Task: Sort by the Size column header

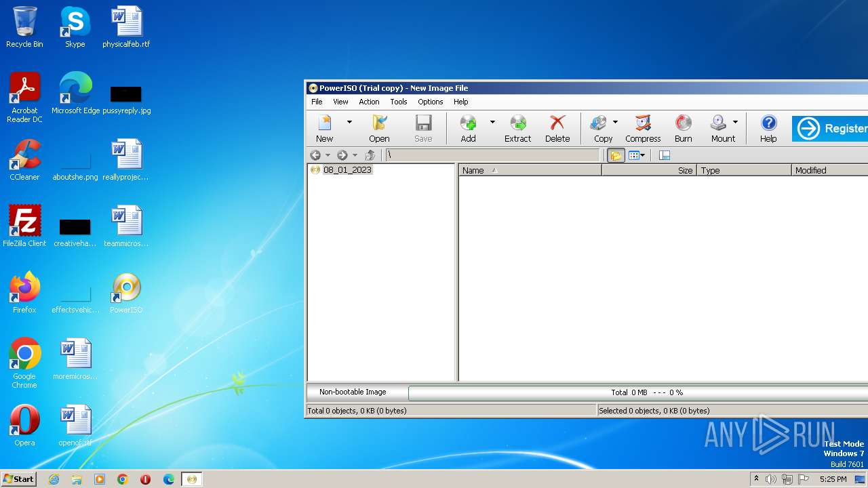Action: [649, 170]
